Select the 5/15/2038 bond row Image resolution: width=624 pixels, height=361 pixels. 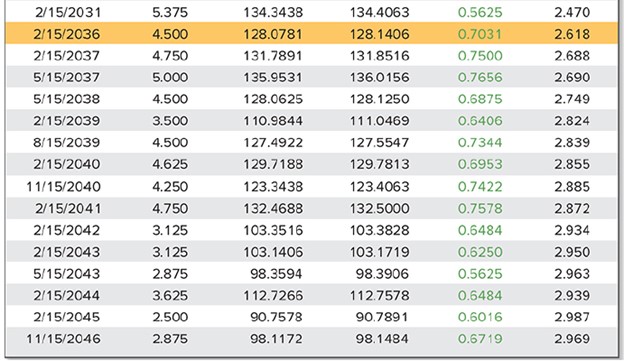pyautogui.click(x=312, y=99)
